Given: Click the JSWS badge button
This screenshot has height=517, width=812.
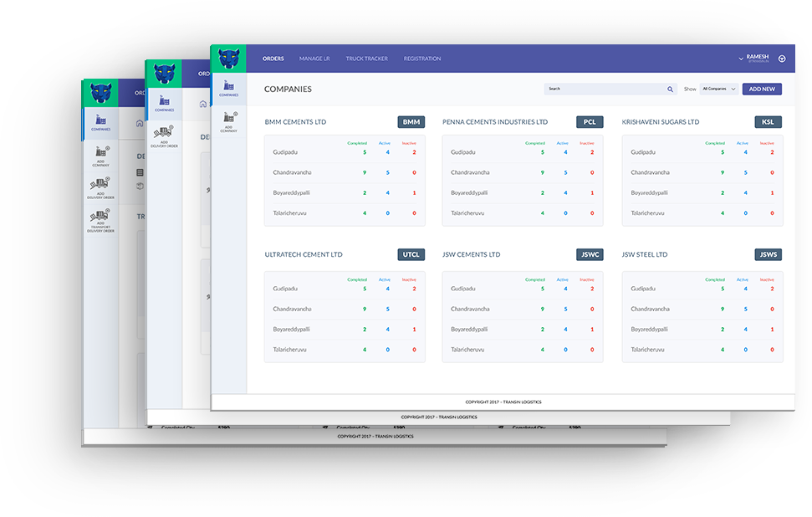Looking at the screenshot, I should 768,254.
